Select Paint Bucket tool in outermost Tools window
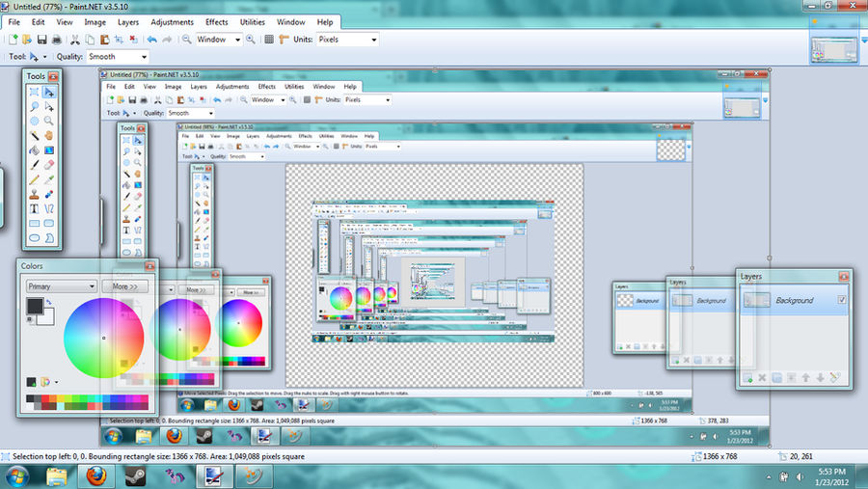Screen dimensions: 868x489 (x=35, y=150)
